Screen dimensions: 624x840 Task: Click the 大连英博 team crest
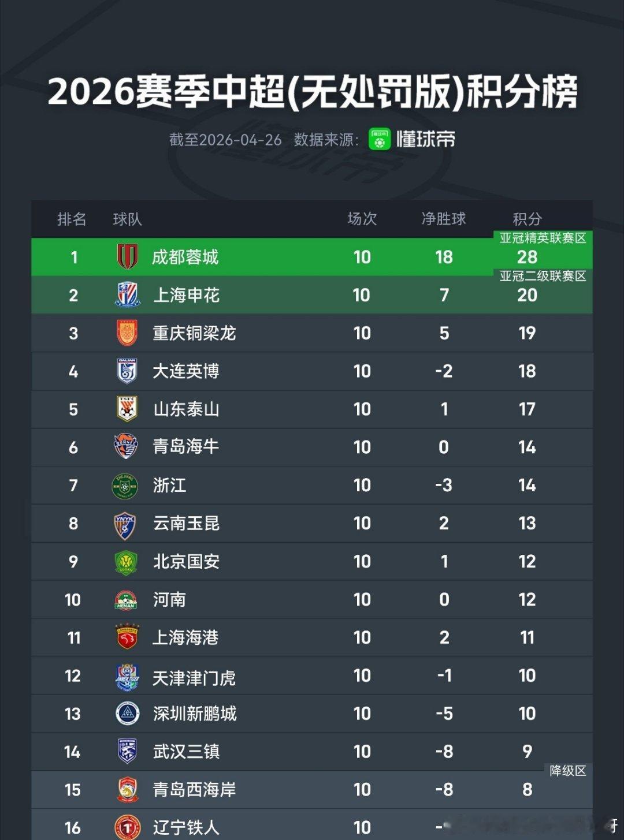127,371
